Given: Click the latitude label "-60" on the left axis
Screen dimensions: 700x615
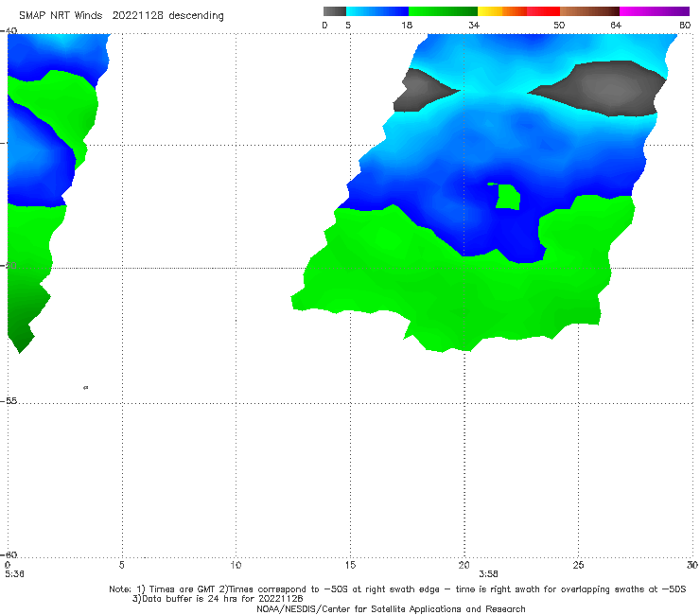Looking at the screenshot, I should (9, 554).
